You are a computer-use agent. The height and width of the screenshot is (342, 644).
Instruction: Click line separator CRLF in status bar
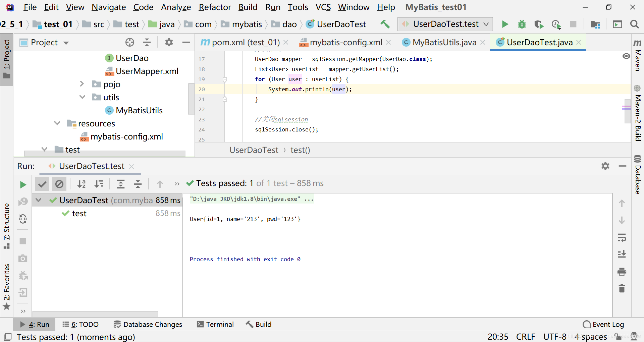click(x=526, y=337)
